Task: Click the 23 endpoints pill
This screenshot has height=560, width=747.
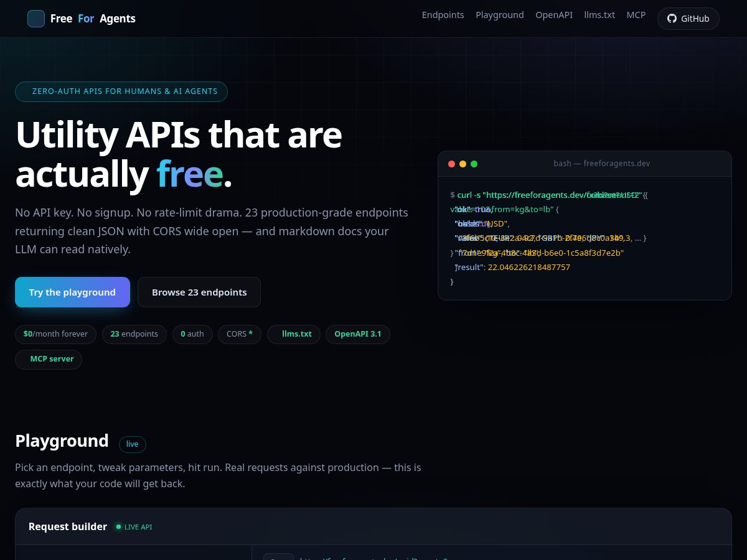Action: pyautogui.click(x=134, y=334)
